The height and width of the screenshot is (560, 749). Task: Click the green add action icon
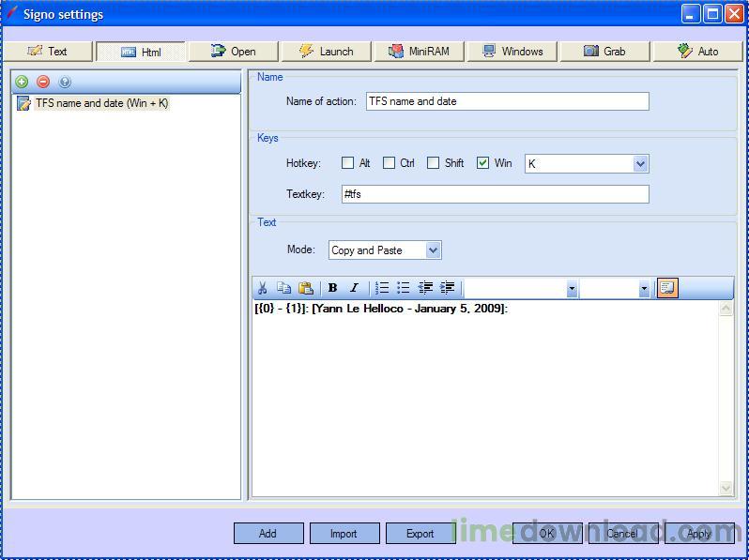coord(22,82)
